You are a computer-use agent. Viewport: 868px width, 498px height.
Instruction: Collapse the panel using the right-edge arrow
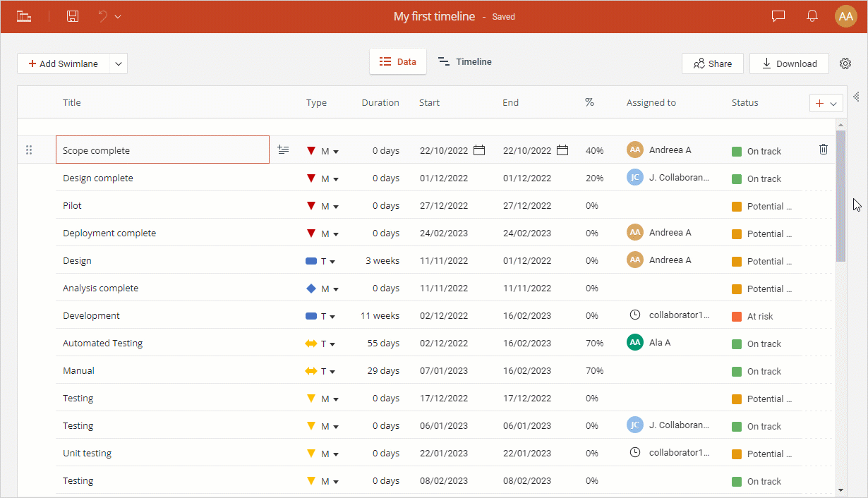tap(856, 97)
